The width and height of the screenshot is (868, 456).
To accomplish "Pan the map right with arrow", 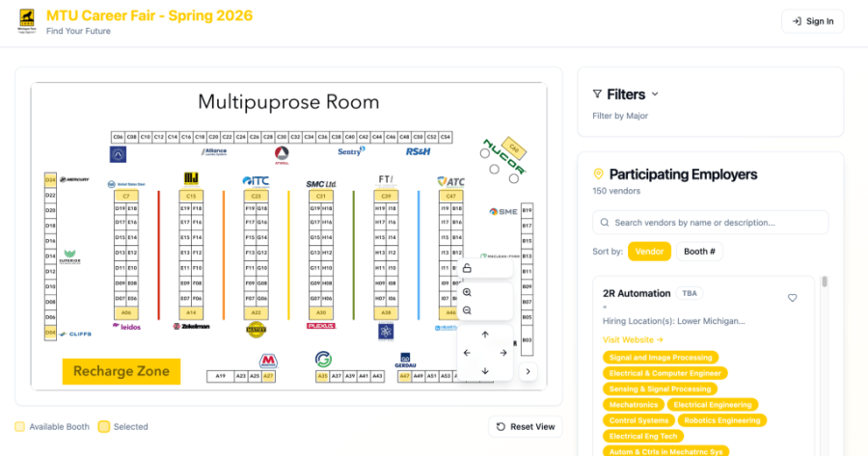I will click(x=503, y=353).
